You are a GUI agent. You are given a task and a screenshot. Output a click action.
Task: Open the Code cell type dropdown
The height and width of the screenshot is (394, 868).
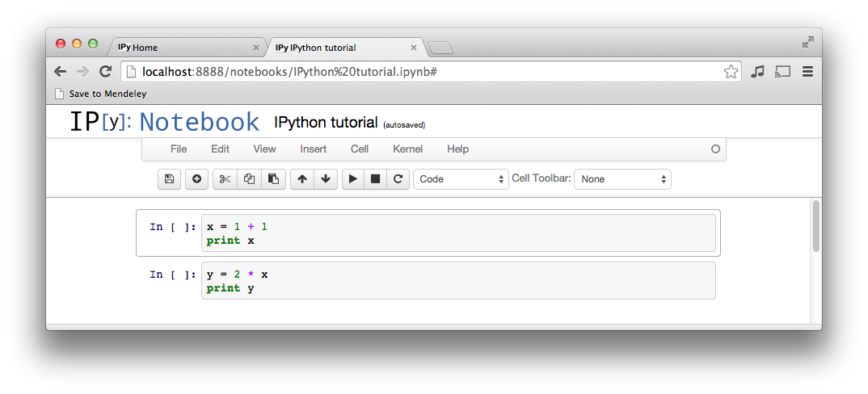(x=461, y=179)
